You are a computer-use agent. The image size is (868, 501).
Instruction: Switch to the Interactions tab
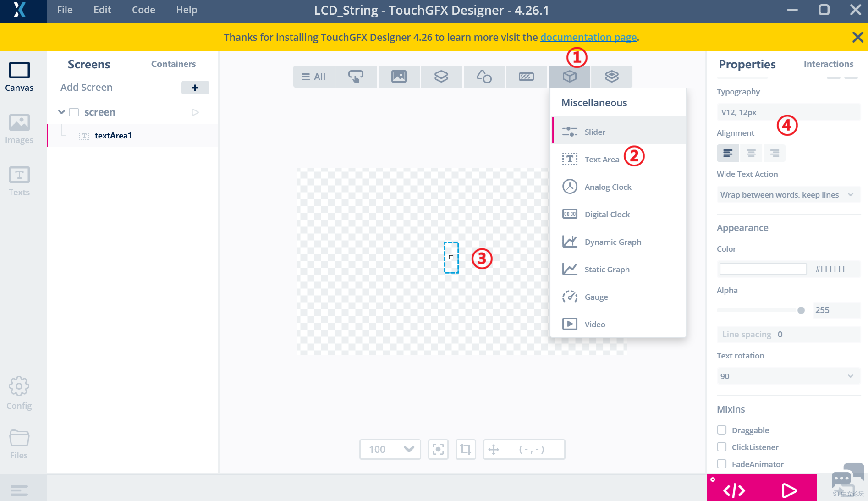click(828, 64)
